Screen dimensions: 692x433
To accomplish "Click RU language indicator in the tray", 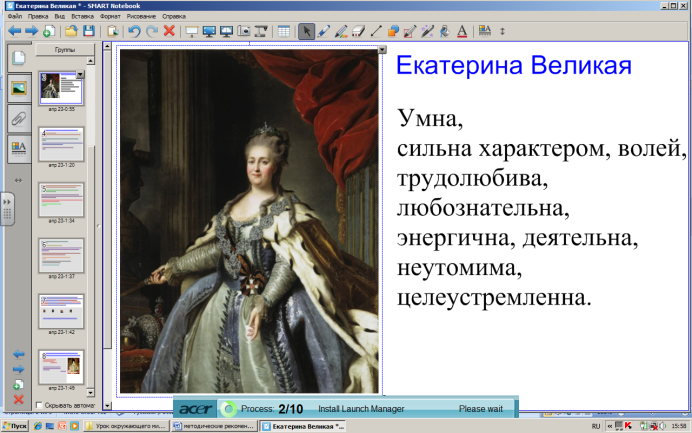I will (596, 426).
